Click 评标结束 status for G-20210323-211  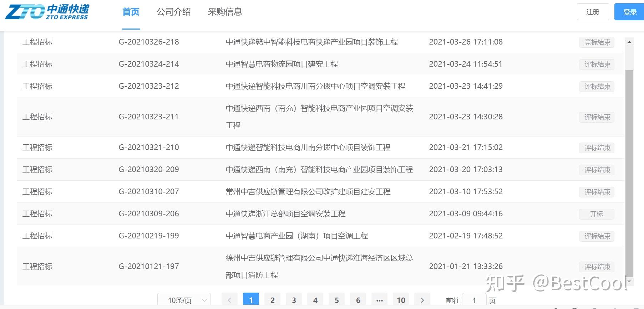[x=597, y=117]
